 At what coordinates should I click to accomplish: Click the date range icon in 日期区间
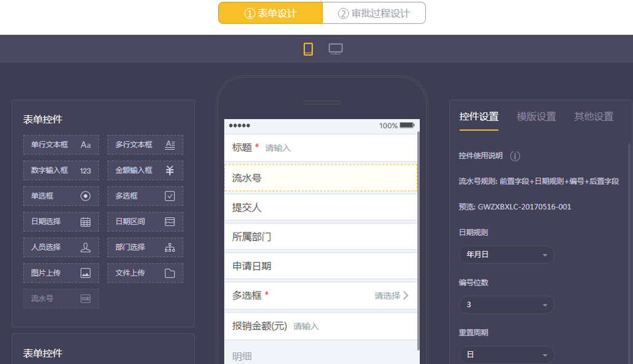(x=170, y=222)
